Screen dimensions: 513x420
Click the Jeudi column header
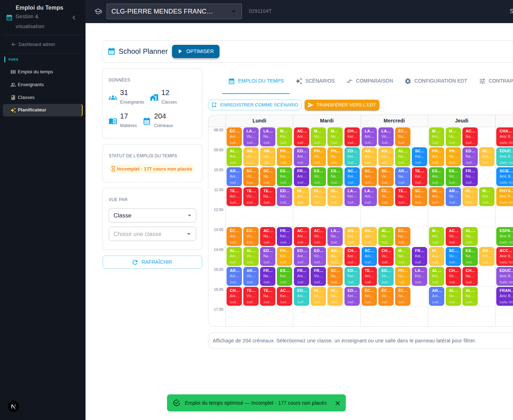pos(462,121)
